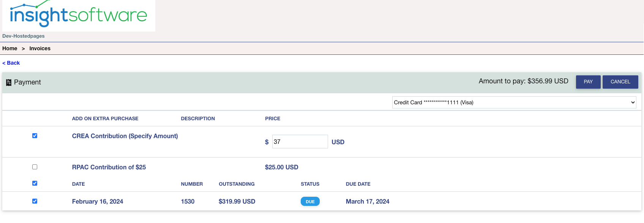This screenshot has height=223, width=644.
Task: Click the DESCRIPTION column header
Action: pos(198,119)
